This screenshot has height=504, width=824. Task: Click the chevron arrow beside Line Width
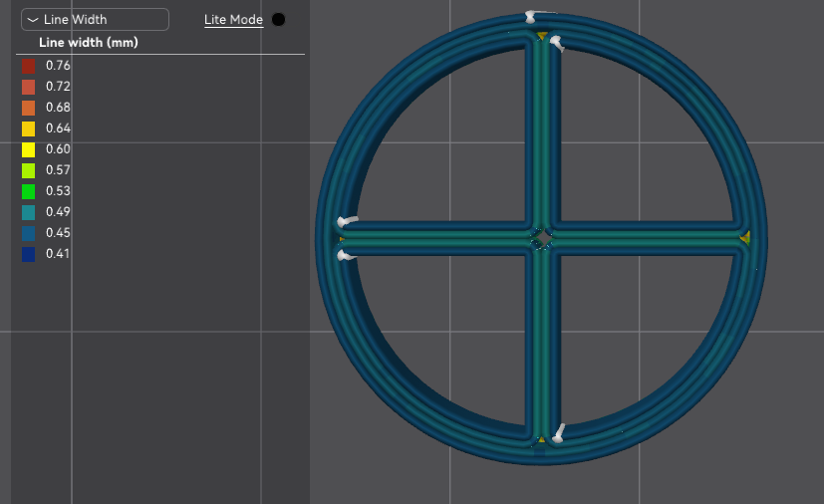click(34, 20)
